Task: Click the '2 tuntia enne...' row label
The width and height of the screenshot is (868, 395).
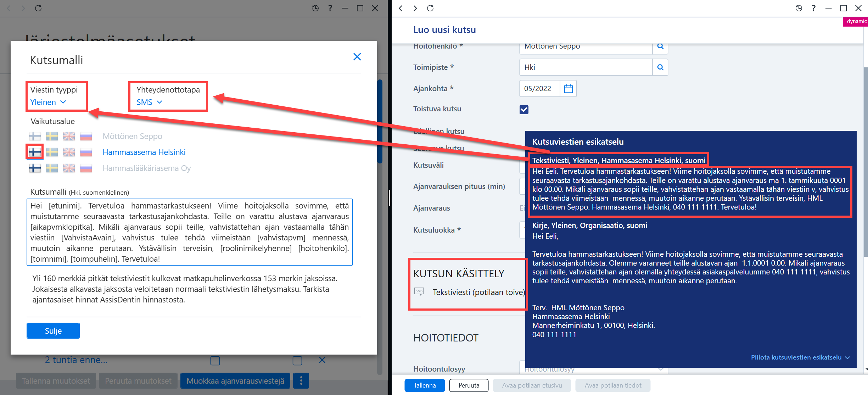Action: coord(76,360)
